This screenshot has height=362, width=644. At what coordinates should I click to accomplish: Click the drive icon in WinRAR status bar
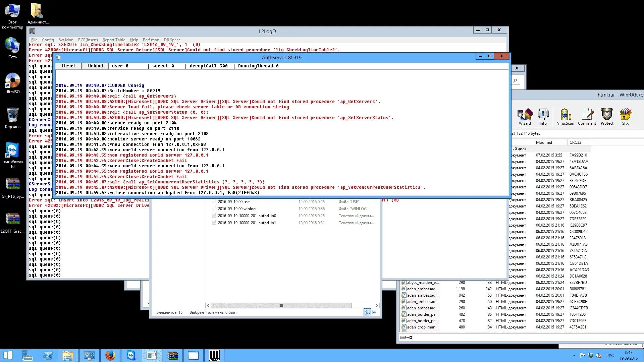click(403, 338)
